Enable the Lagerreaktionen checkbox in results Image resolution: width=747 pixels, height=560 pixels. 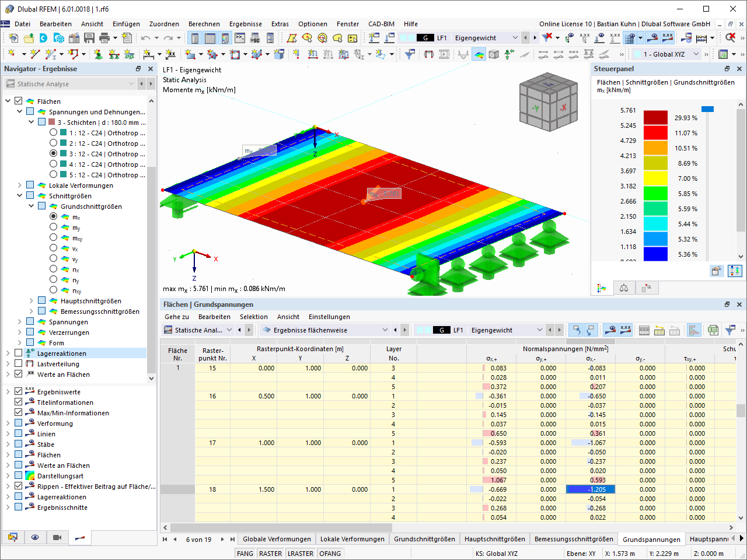coord(19,353)
